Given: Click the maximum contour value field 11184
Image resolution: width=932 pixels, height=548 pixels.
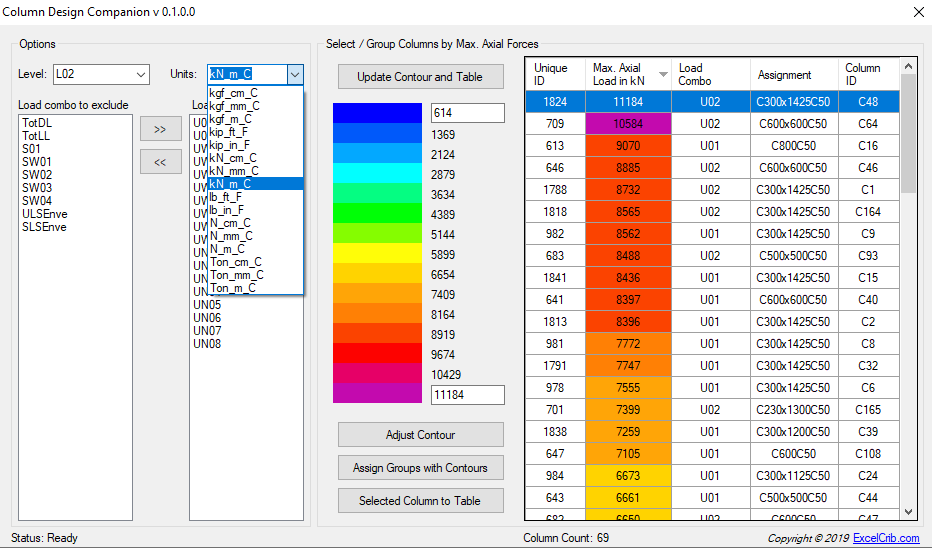Looking at the screenshot, I should coord(467,395).
